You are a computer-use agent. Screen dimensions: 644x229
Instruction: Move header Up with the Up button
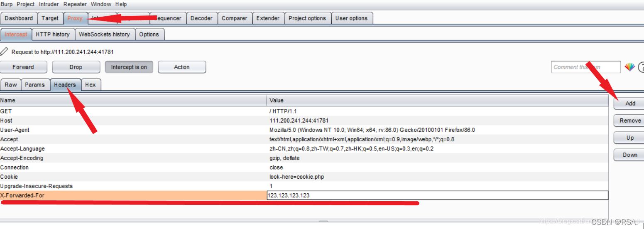pos(630,138)
